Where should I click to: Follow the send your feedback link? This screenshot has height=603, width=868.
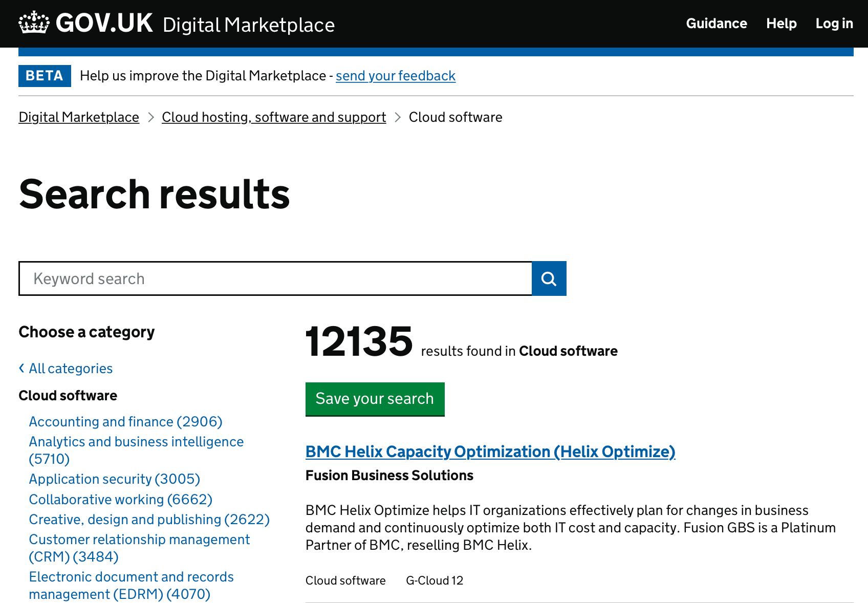click(x=396, y=76)
